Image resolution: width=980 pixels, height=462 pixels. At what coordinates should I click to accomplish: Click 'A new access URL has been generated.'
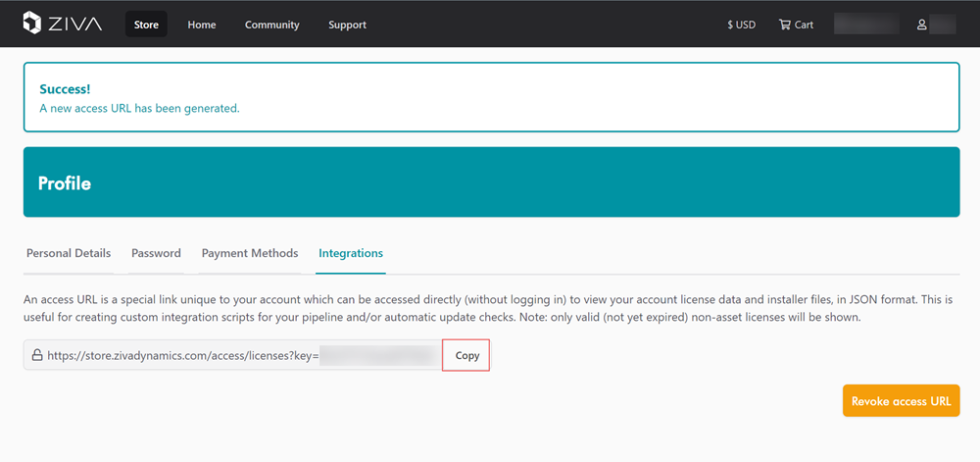pyautogui.click(x=139, y=108)
